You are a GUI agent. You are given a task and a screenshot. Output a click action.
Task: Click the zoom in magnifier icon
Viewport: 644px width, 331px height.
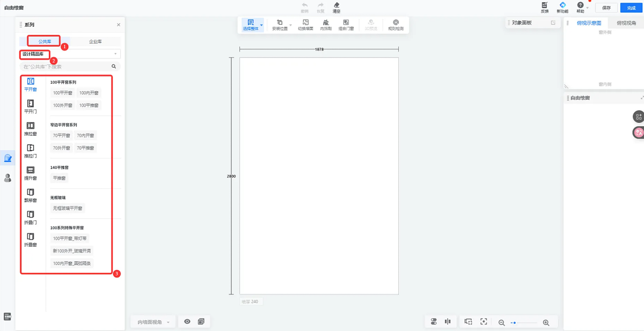(x=546, y=322)
